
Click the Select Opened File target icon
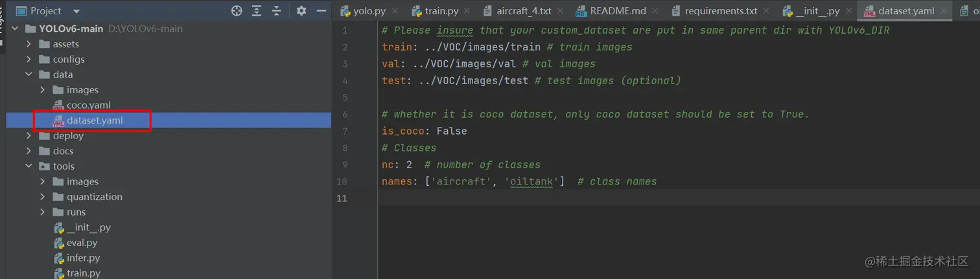click(237, 11)
